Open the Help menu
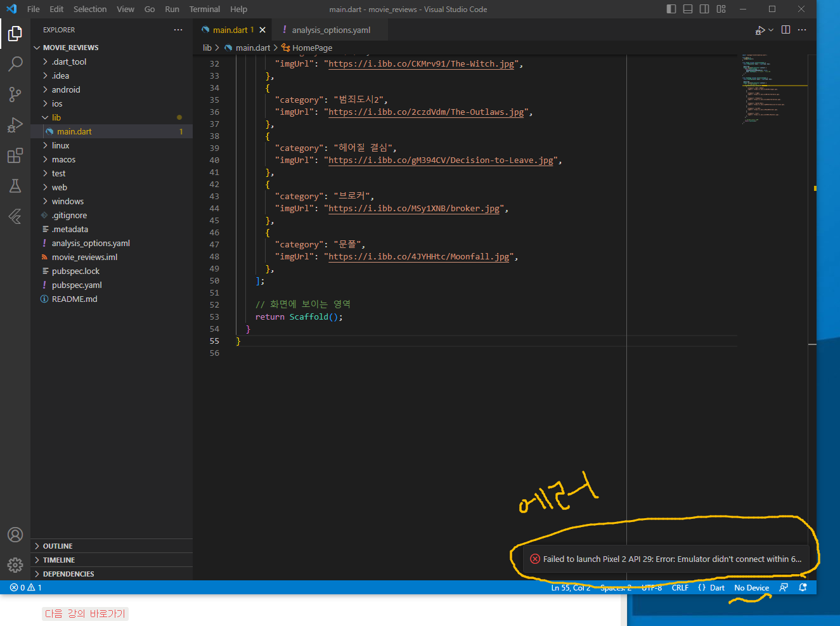The width and height of the screenshot is (840, 626). [x=238, y=9]
